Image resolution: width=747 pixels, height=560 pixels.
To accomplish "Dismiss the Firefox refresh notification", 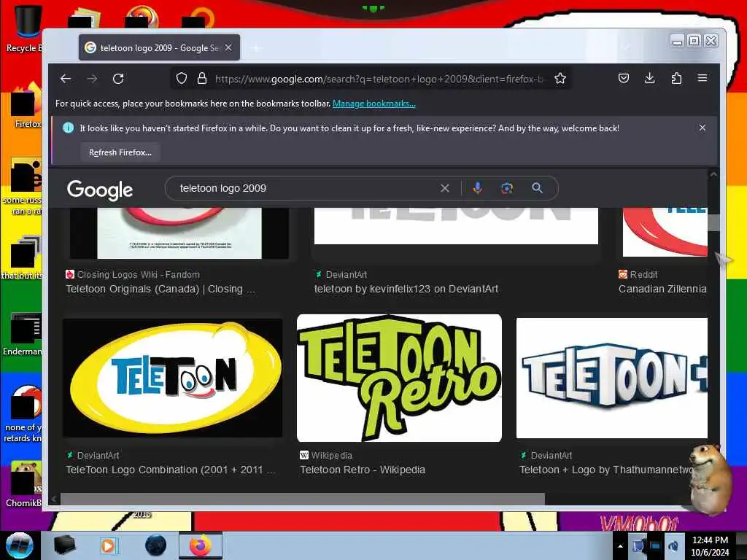I will (703, 128).
